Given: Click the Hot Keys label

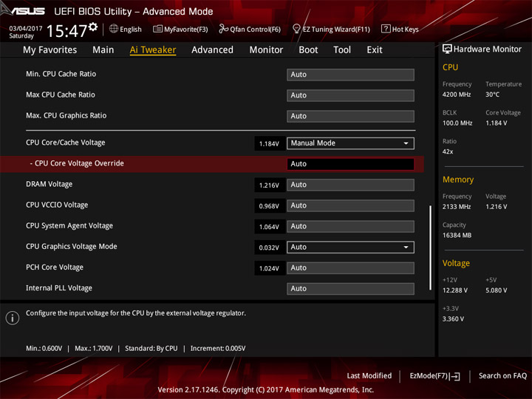Looking at the screenshot, I should [405, 29].
